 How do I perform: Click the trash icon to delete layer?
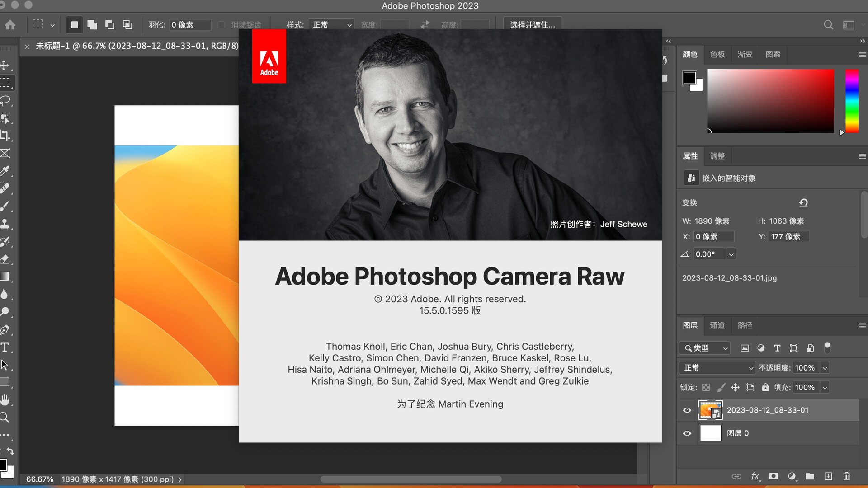pyautogui.click(x=846, y=476)
